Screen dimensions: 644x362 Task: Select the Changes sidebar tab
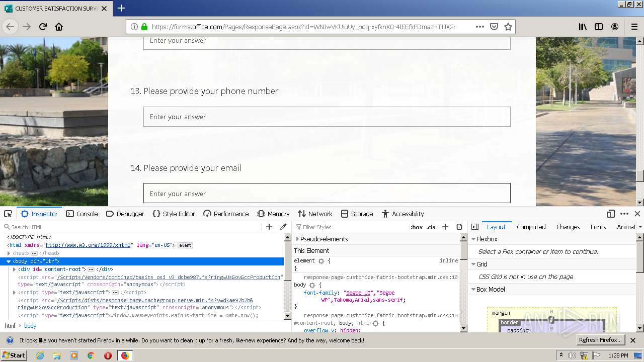tap(568, 227)
